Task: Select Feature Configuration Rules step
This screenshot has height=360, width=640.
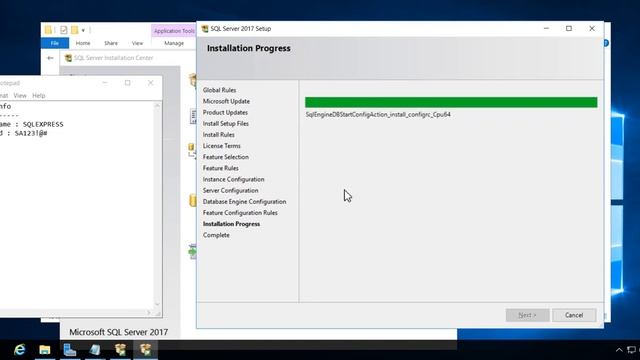Action: (240, 213)
